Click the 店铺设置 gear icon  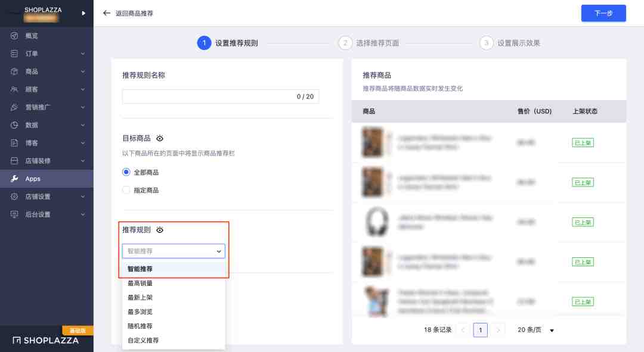click(14, 197)
